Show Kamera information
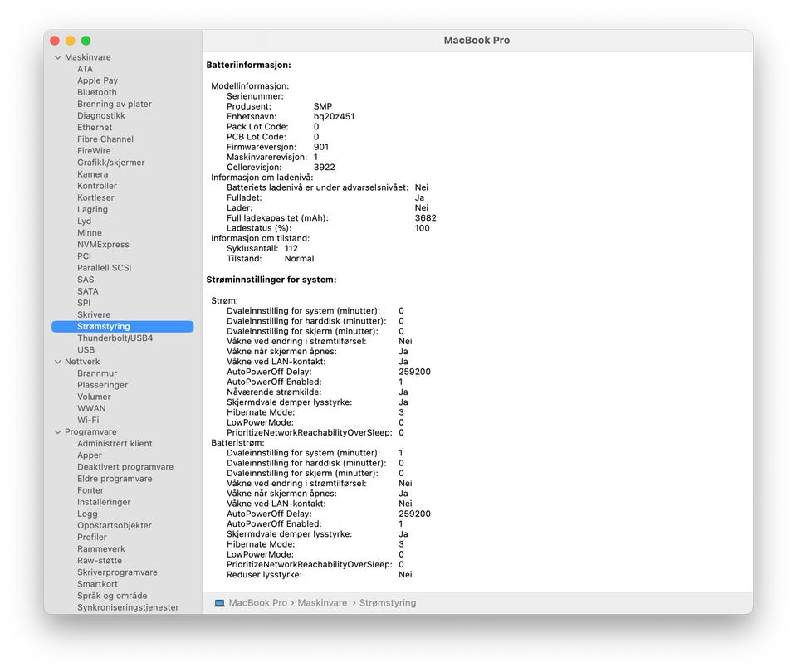 (92, 173)
